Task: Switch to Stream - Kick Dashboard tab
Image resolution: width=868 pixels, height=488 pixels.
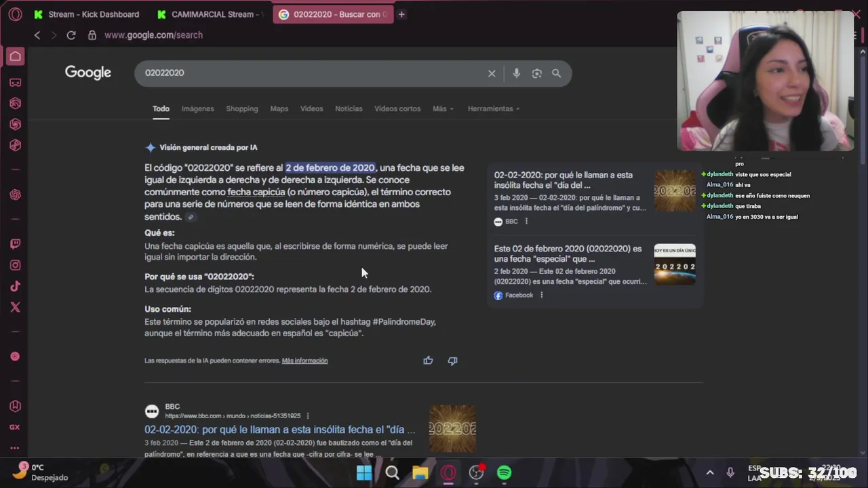Action: [86, 14]
